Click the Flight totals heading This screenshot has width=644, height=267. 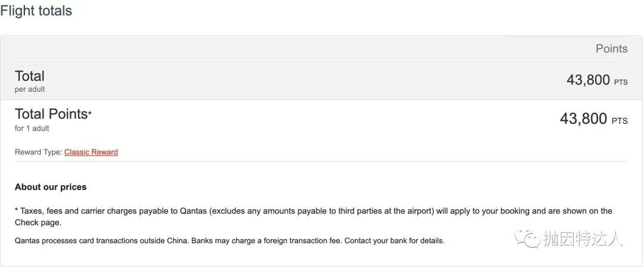(x=36, y=11)
